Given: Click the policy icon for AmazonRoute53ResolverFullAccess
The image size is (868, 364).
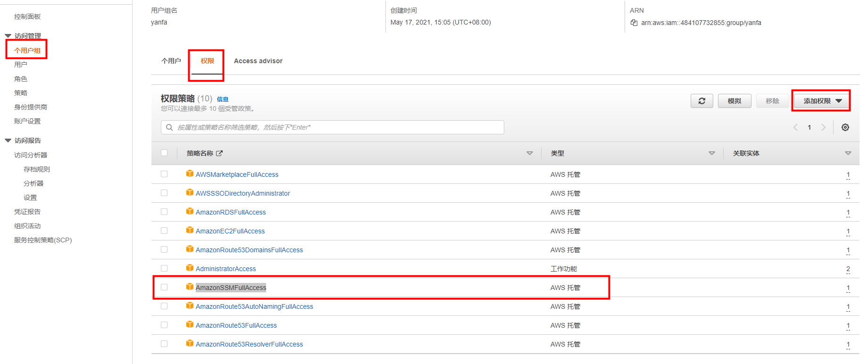Looking at the screenshot, I should point(190,343).
